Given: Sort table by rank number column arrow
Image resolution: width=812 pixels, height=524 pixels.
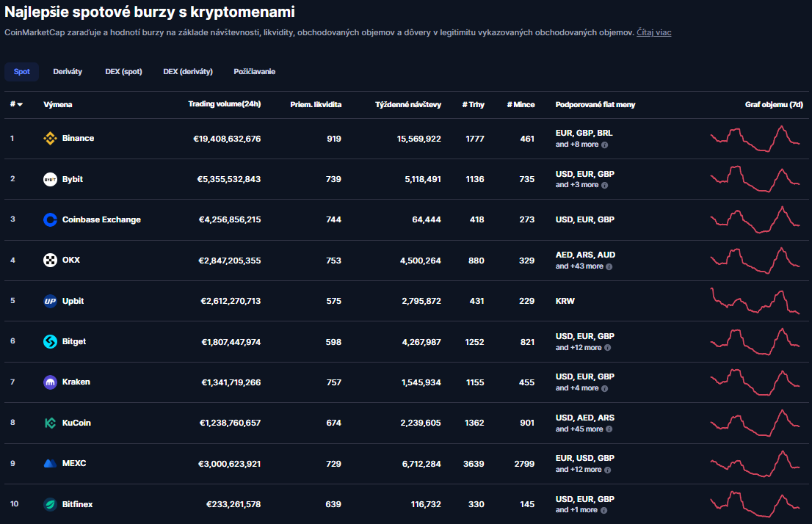Looking at the screenshot, I should 20,105.
